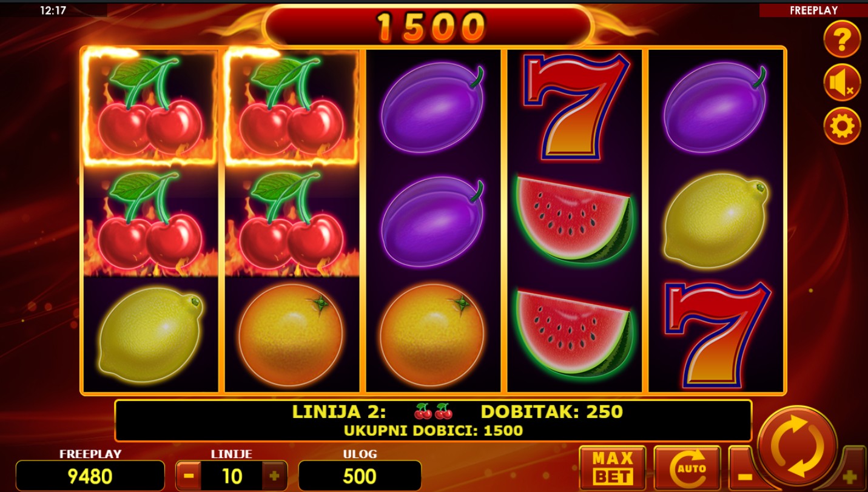
Task: Click the red 7 symbol on fourth reel top
Action: (574, 107)
